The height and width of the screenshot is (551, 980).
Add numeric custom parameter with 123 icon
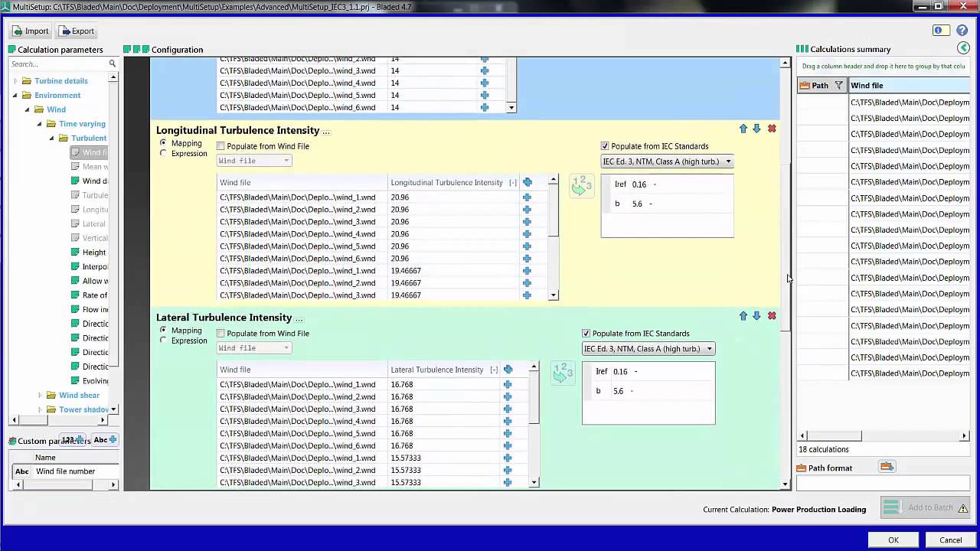tap(73, 440)
